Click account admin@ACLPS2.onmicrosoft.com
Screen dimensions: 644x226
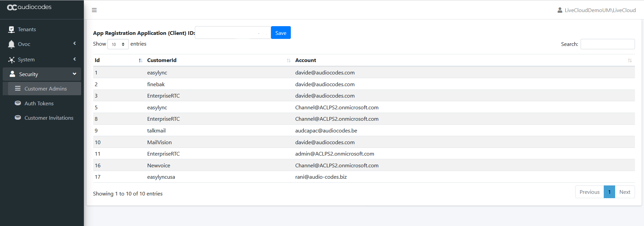click(335, 154)
